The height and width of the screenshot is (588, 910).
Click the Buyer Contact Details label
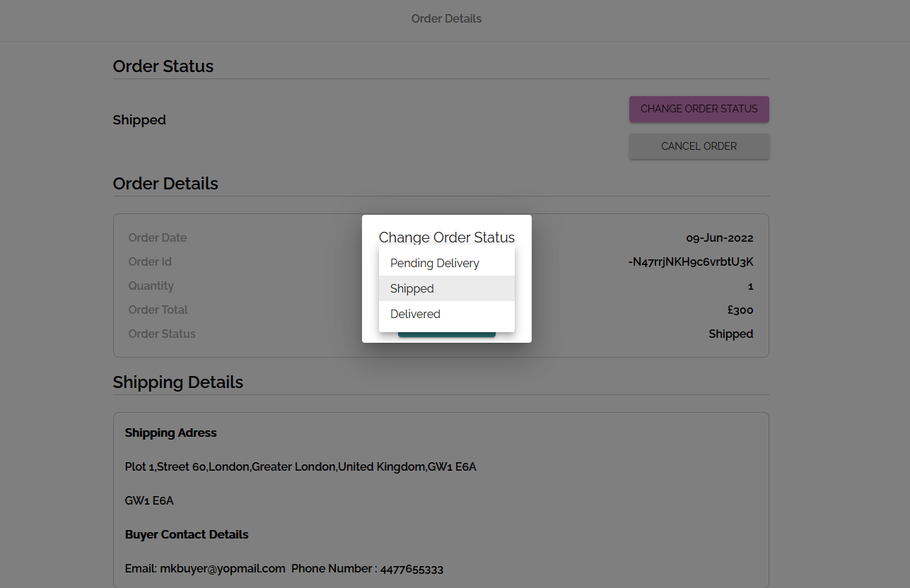(x=187, y=535)
